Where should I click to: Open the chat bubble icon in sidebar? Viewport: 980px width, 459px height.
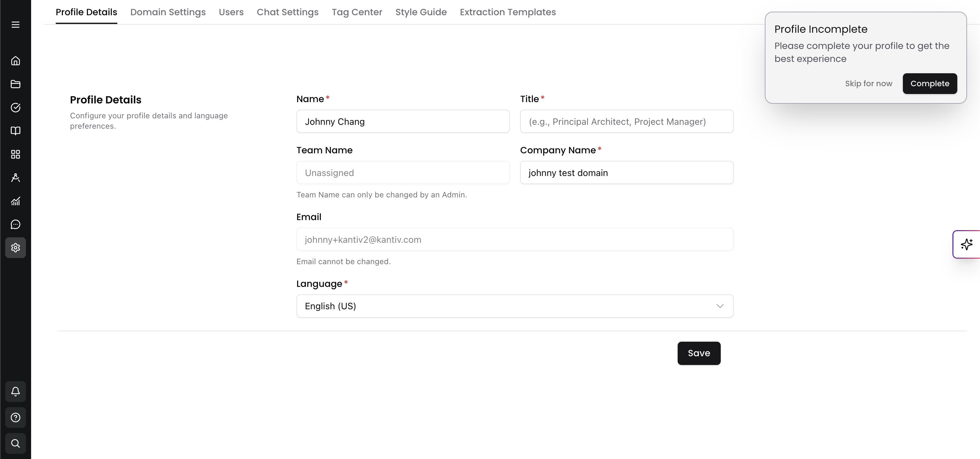click(x=15, y=225)
